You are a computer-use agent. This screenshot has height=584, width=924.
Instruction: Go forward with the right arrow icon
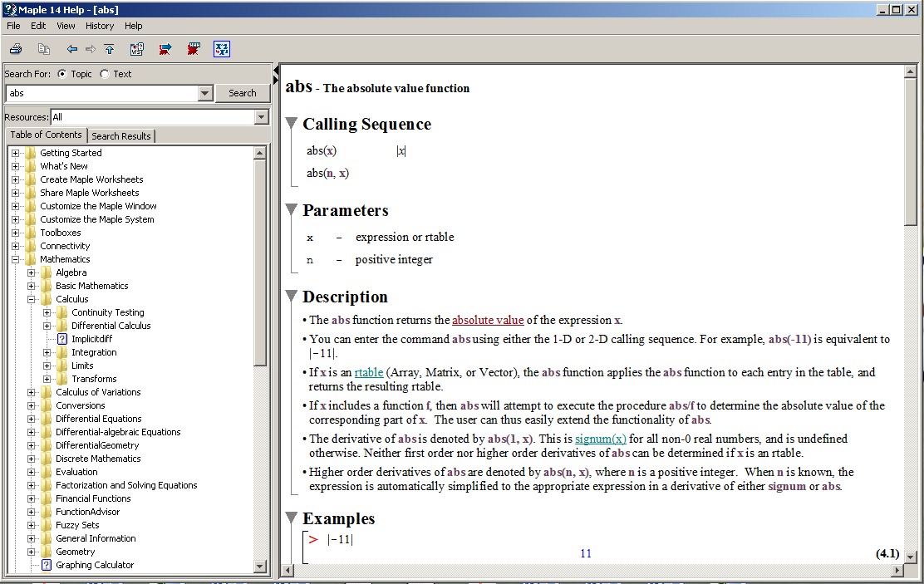(91, 49)
